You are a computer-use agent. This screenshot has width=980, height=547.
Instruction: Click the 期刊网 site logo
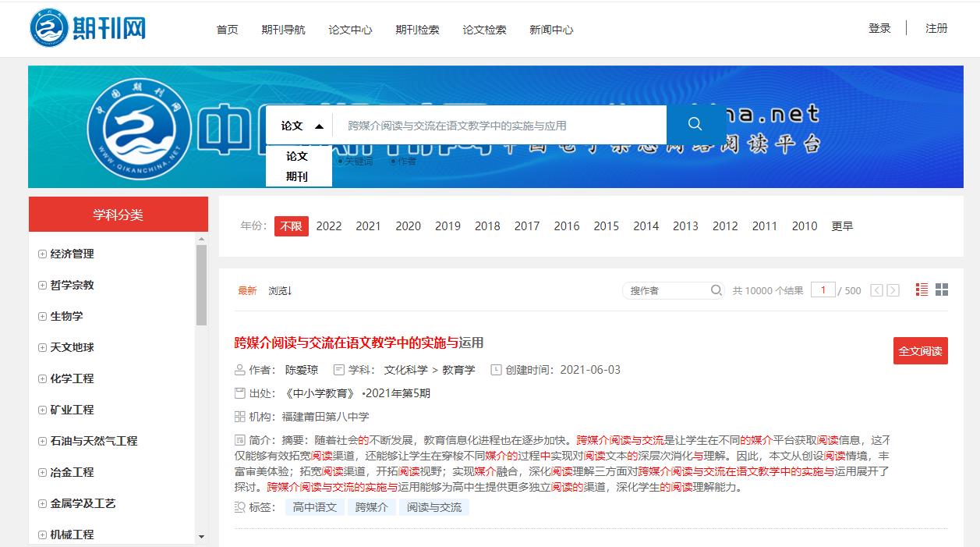(87, 28)
